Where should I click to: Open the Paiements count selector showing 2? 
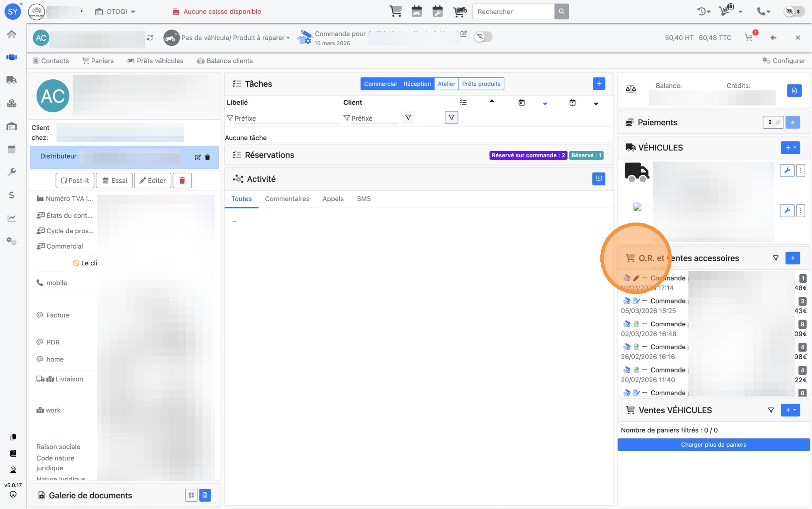773,122
